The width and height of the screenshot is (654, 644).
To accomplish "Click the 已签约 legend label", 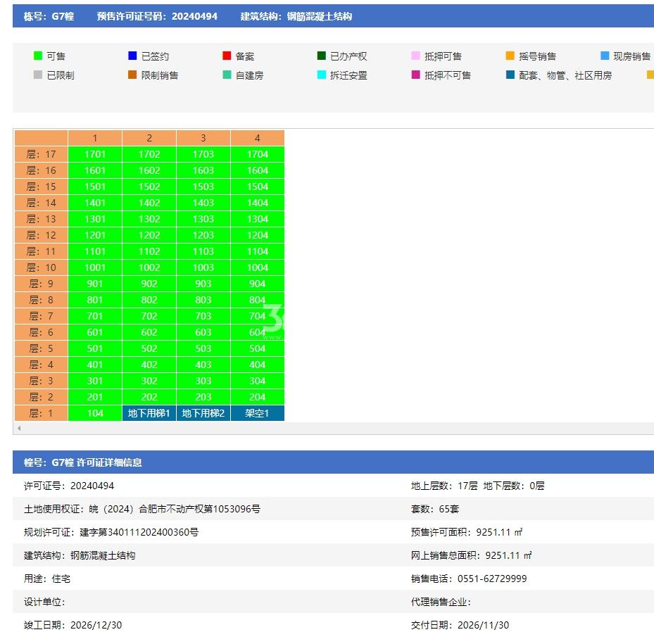I will (x=155, y=56).
